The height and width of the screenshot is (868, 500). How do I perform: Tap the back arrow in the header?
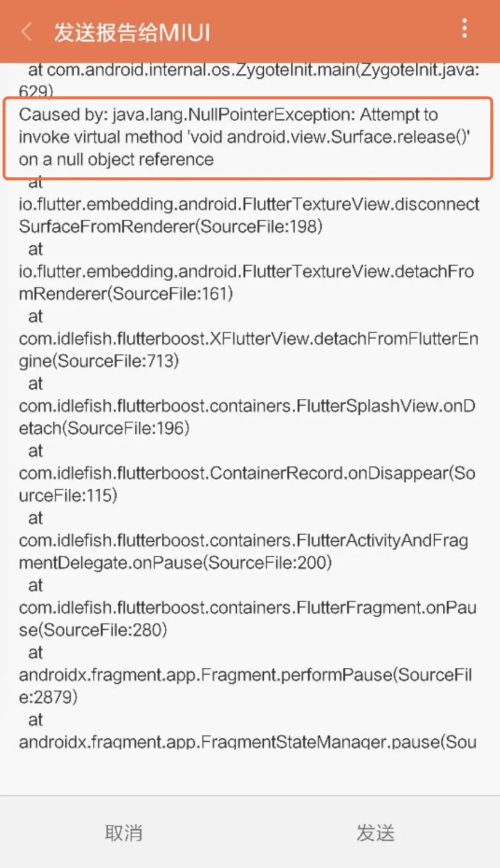coord(26,32)
